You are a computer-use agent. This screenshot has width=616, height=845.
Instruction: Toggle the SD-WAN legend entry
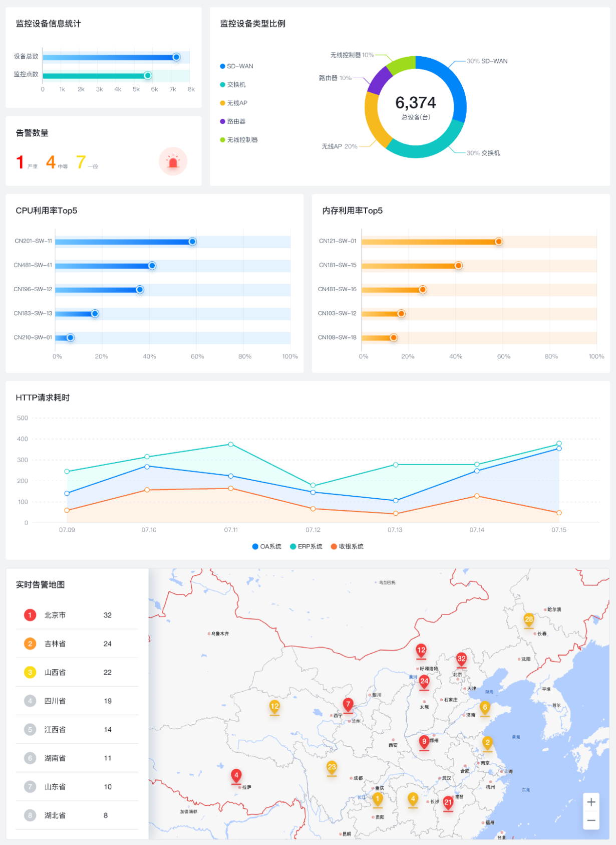(237, 66)
